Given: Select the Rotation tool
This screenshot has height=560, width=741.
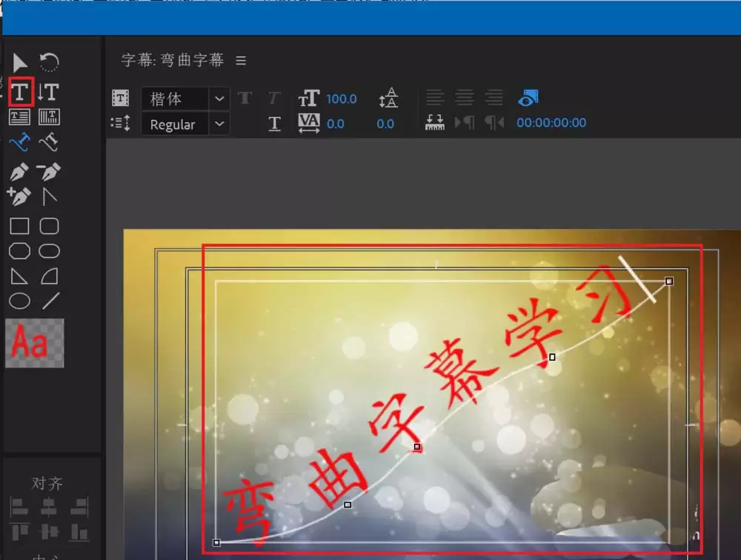Looking at the screenshot, I should click(47, 62).
